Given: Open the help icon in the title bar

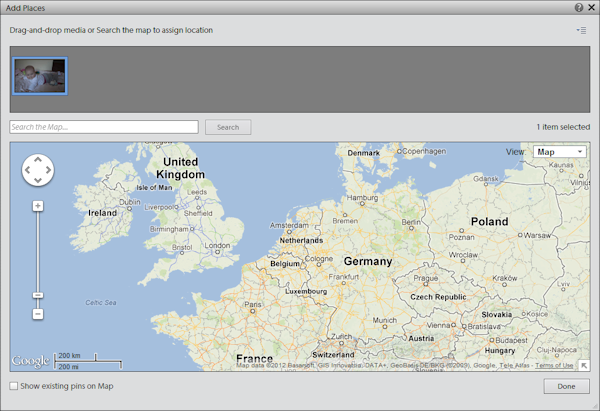Looking at the screenshot, I should pos(579,7).
